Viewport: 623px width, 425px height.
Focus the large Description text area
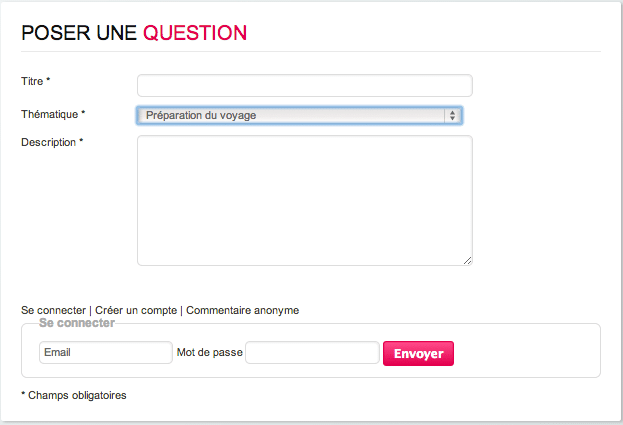click(304, 200)
